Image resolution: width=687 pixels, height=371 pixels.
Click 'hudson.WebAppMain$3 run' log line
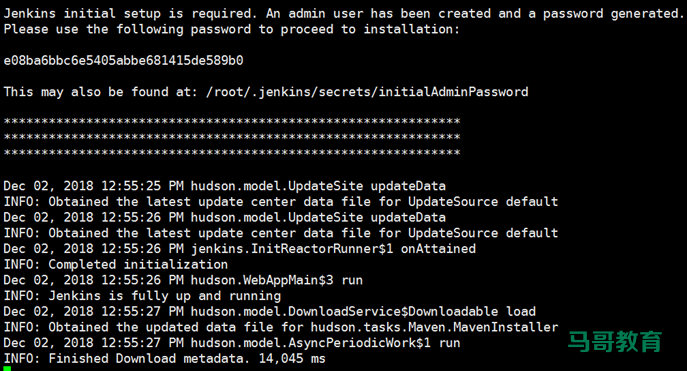coord(183,280)
